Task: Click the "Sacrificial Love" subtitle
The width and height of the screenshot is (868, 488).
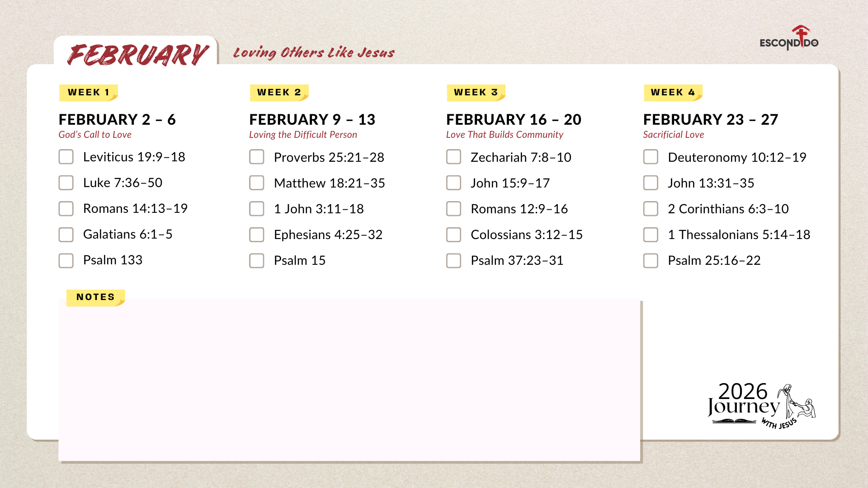Action: coord(673,135)
